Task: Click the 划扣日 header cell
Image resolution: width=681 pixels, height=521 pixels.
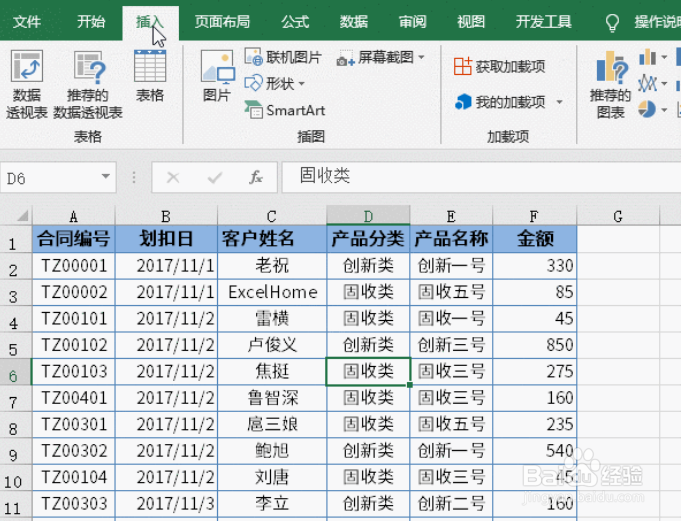Action: 166,239
